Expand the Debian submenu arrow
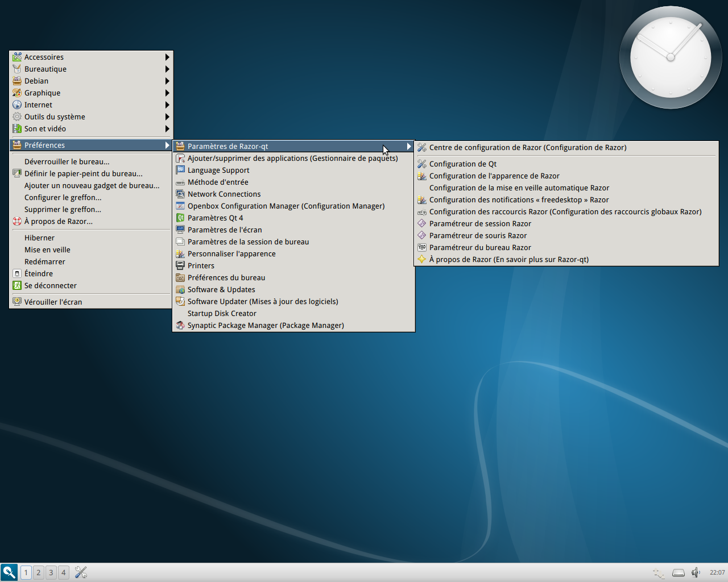This screenshot has height=582, width=728. tap(167, 81)
